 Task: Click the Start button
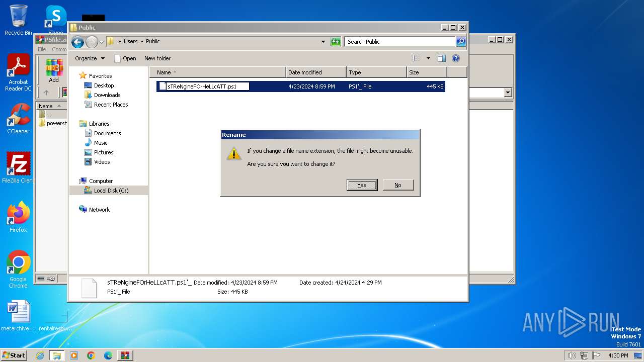[x=14, y=355]
